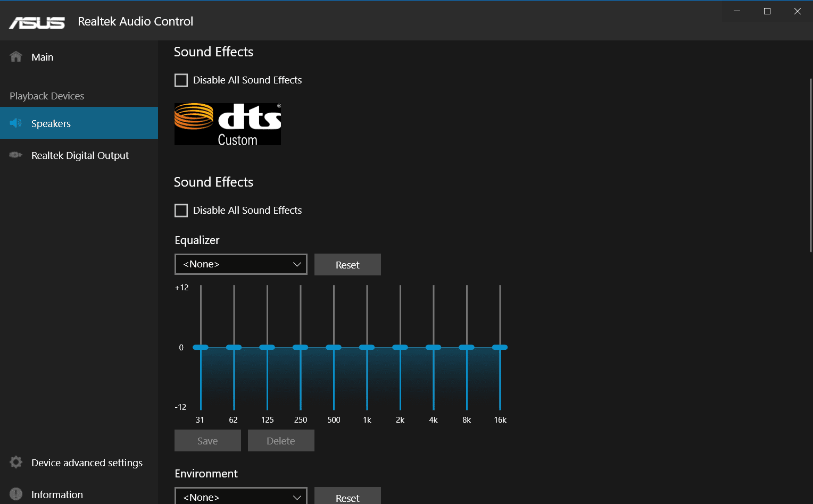The image size is (813, 504).
Task: Click the Playback Devices section label
Action: (47, 96)
